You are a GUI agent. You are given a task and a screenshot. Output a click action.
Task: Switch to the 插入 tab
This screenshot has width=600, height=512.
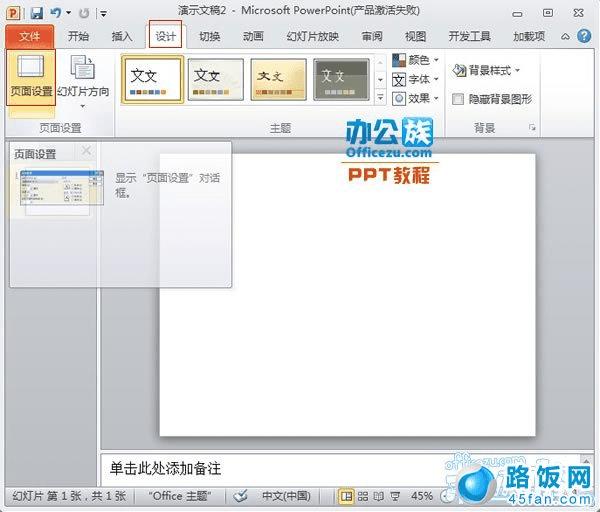tap(122, 36)
